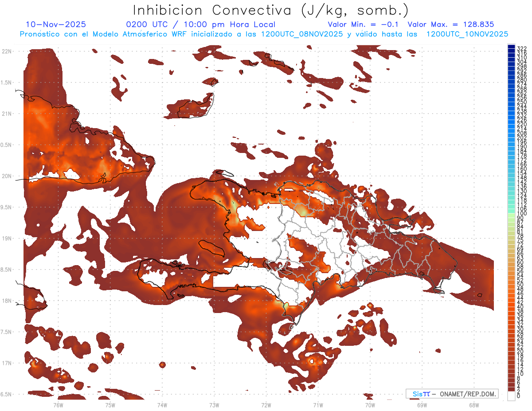
Task: Click the '19N' latitude label
Action: point(8,239)
